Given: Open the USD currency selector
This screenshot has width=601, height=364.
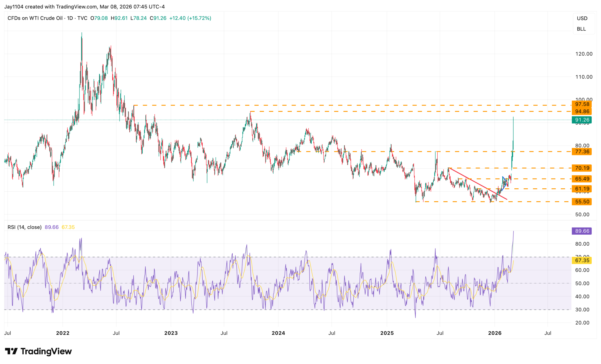Looking at the screenshot, I should pos(582,18).
